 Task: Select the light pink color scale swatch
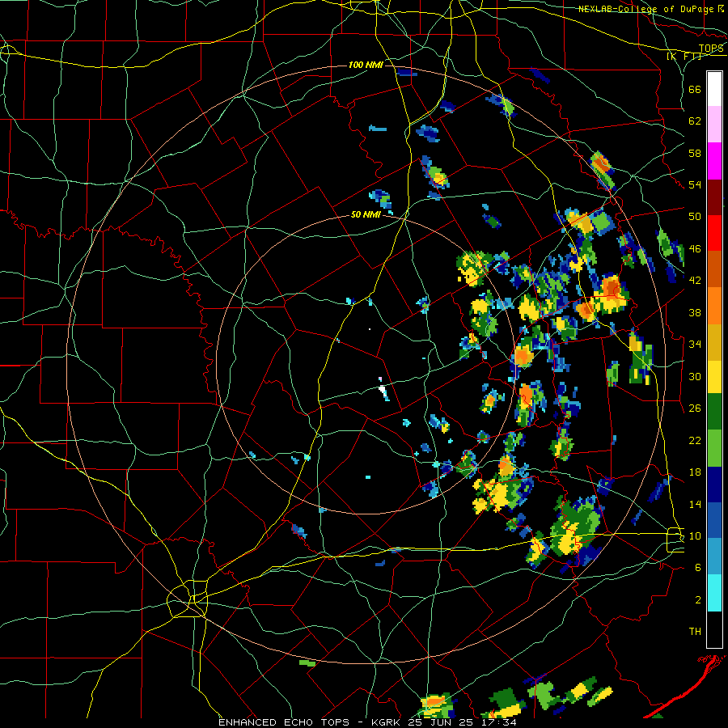714,125
